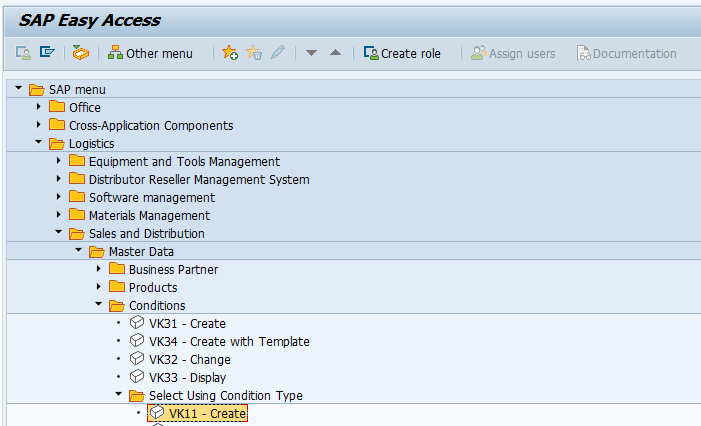701x426 pixels.
Task: Expand the Materials Management arrow
Action: (59, 215)
